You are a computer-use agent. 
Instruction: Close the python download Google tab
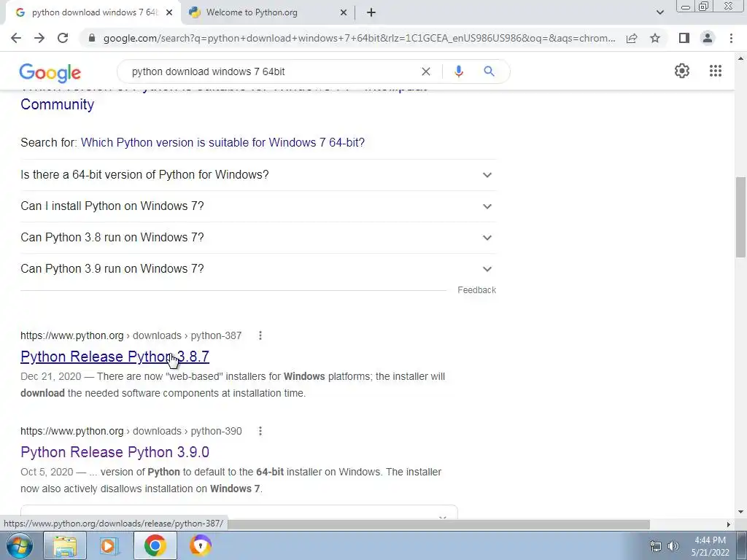(x=169, y=12)
